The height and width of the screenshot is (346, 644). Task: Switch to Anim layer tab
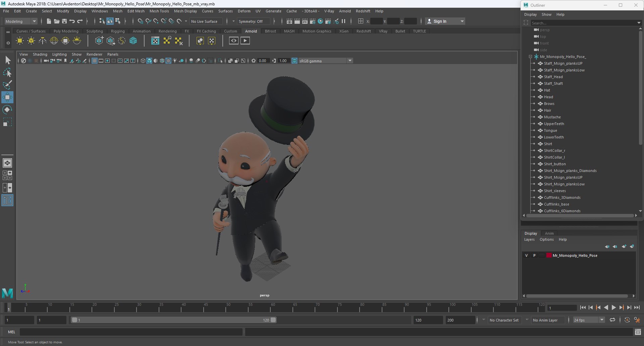point(549,233)
